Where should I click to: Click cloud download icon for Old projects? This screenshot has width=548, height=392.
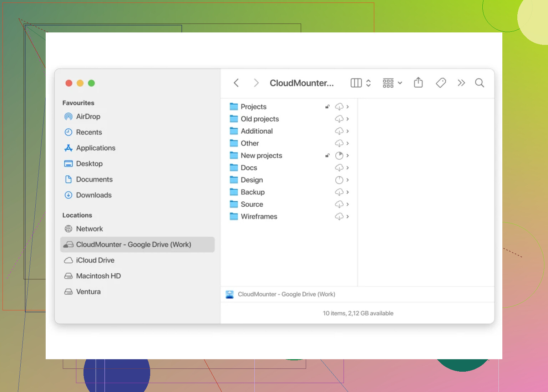[x=339, y=119]
